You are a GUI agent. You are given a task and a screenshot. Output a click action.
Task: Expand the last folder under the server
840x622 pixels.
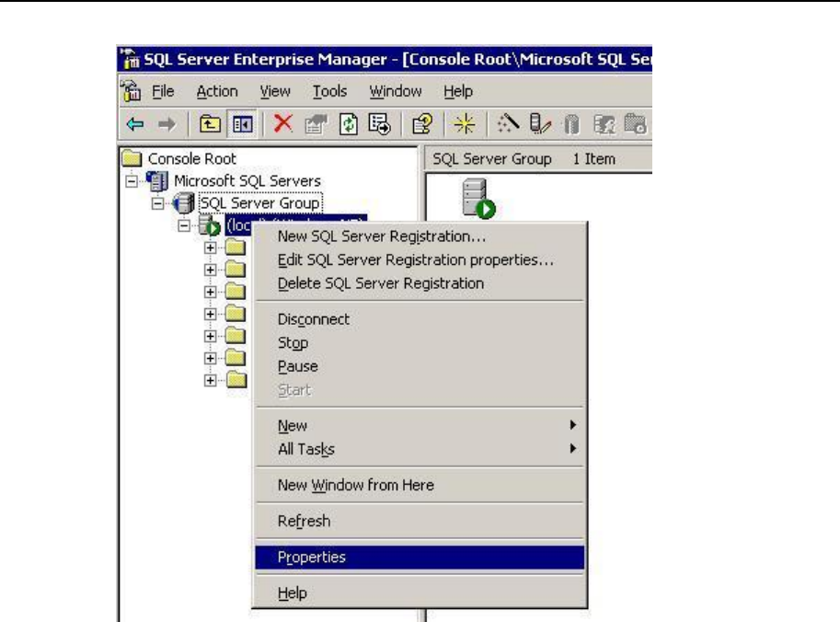pos(211,380)
